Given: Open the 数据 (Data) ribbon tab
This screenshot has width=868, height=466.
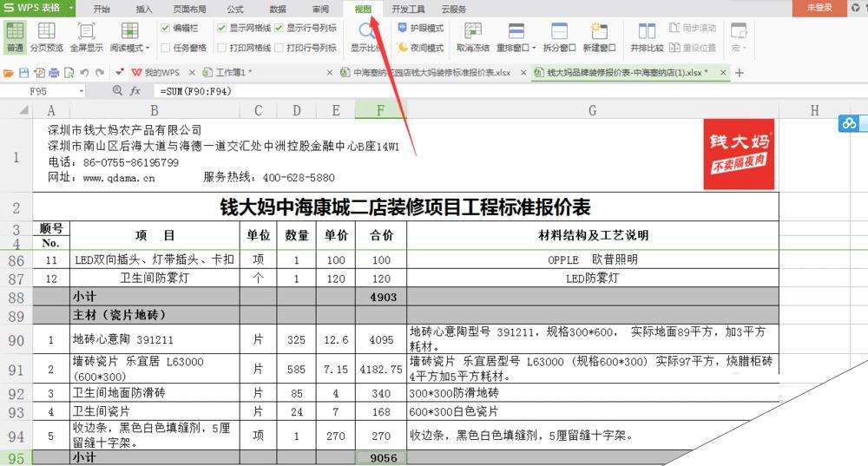Looking at the screenshot, I should [x=278, y=9].
